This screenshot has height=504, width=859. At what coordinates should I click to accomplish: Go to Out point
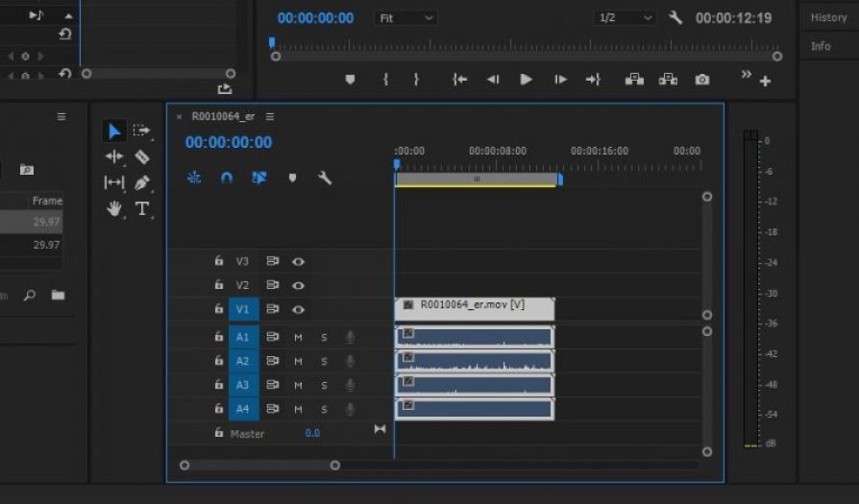[593, 80]
